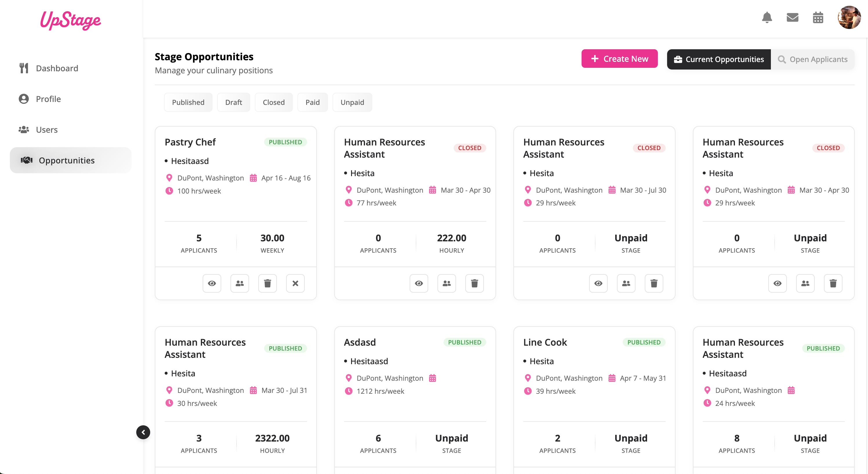Click eye icon on 222.00 hourly card

[x=419, y=283]
